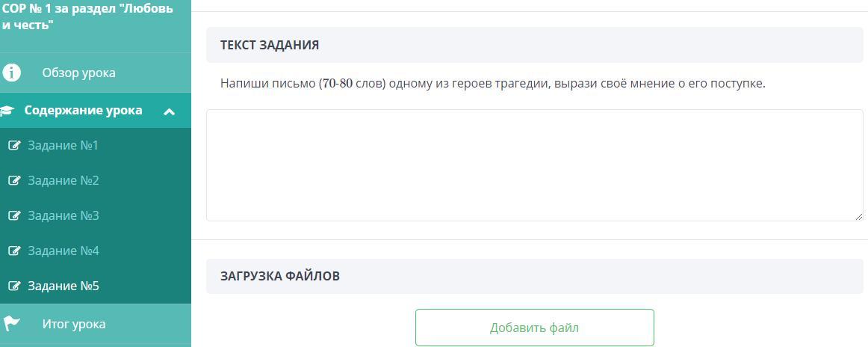Viewport: 868px width, 347px height.
Task: Collapse the Содержание урока section using chevron
Action: (170, 111)
